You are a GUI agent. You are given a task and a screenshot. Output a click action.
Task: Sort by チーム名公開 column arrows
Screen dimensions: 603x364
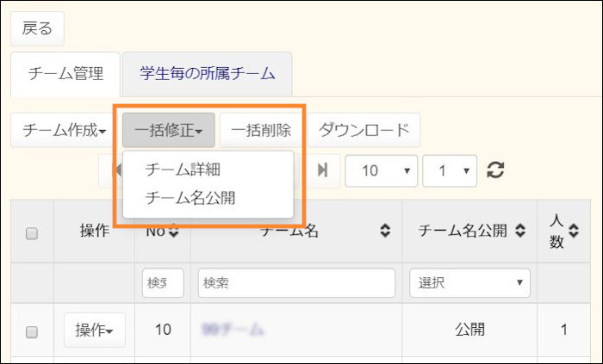coord(519,231)
